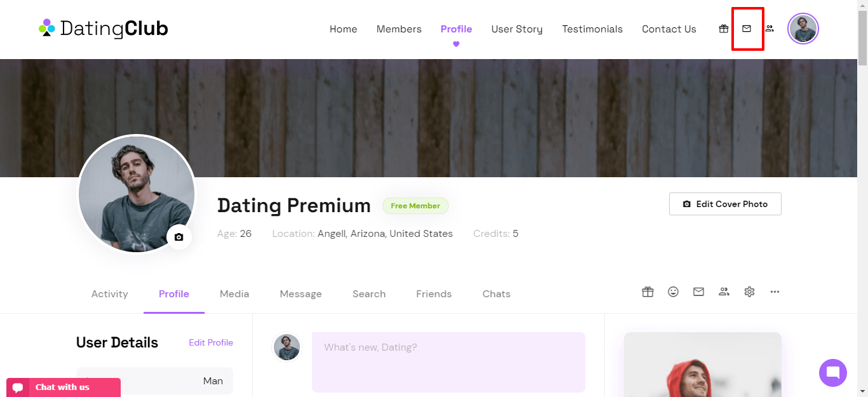Open the Testimonials page

coord(592,29)
